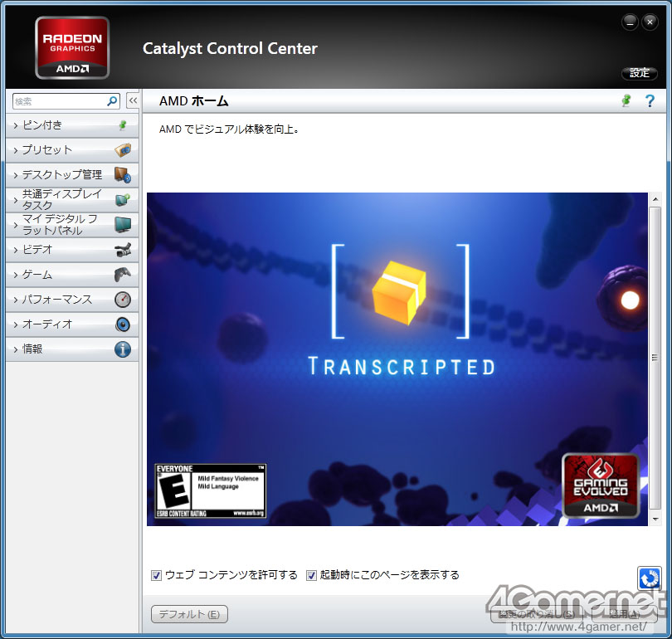This screenshot has width=672, height=639.
Task: Expand the デスクトップ管理 section
Action: (72, 175)
